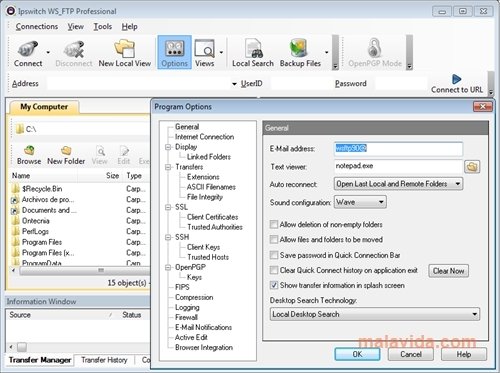This screenshot has width=500, height=373.
Task: Sort local files by Size column
Action: pyautogui.click(x=112, y=176)
